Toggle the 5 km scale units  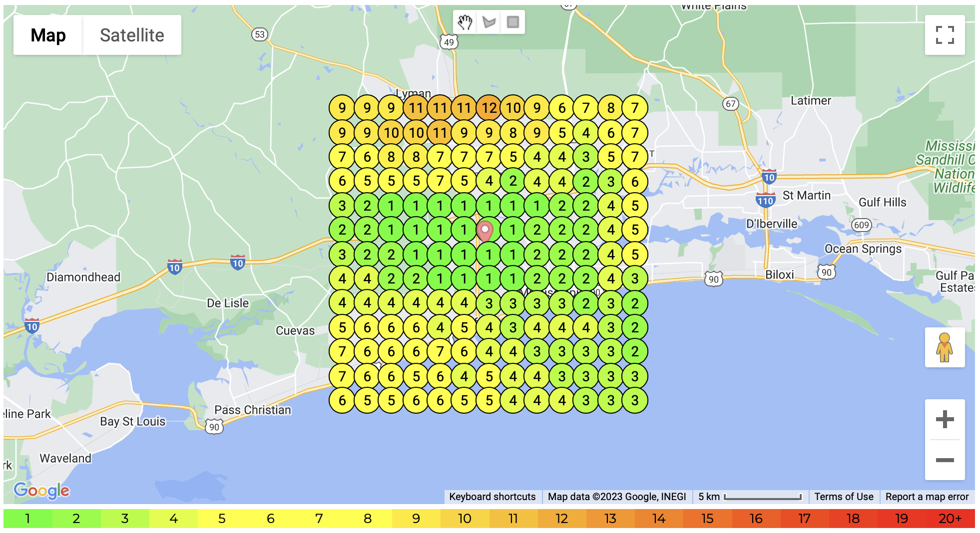tap(750, 497)
